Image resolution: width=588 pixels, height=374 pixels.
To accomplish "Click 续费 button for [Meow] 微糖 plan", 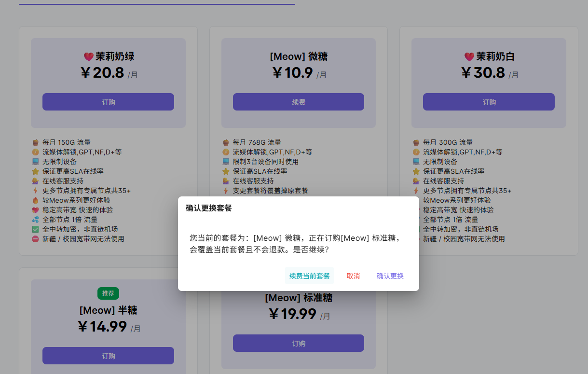I will (298, 102).
